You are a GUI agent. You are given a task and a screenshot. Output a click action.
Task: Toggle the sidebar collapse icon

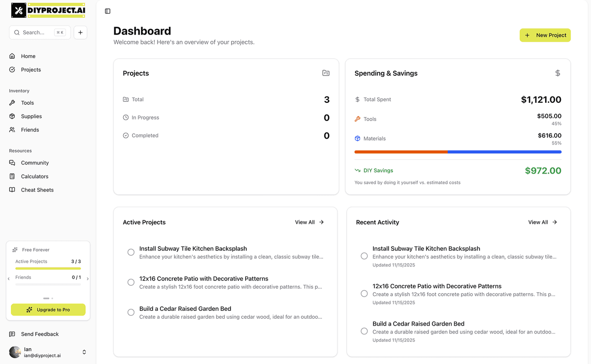(x=108, y=11)
